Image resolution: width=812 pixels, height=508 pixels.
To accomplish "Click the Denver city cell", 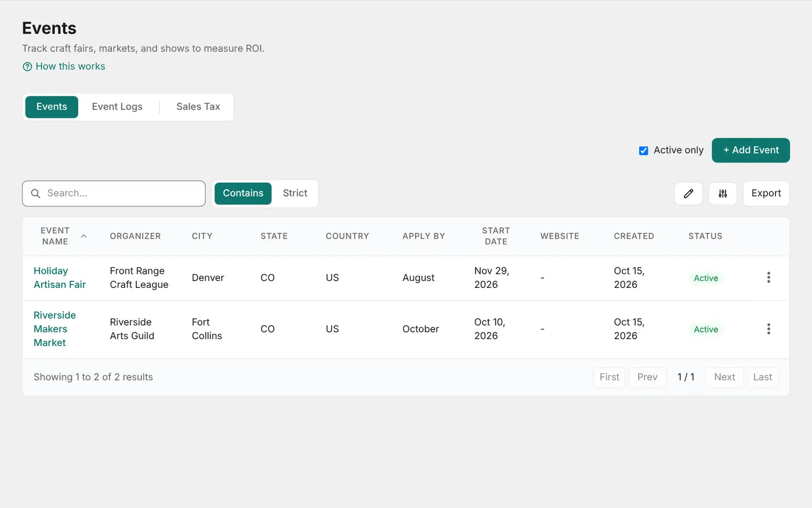I will coord(208,278).
